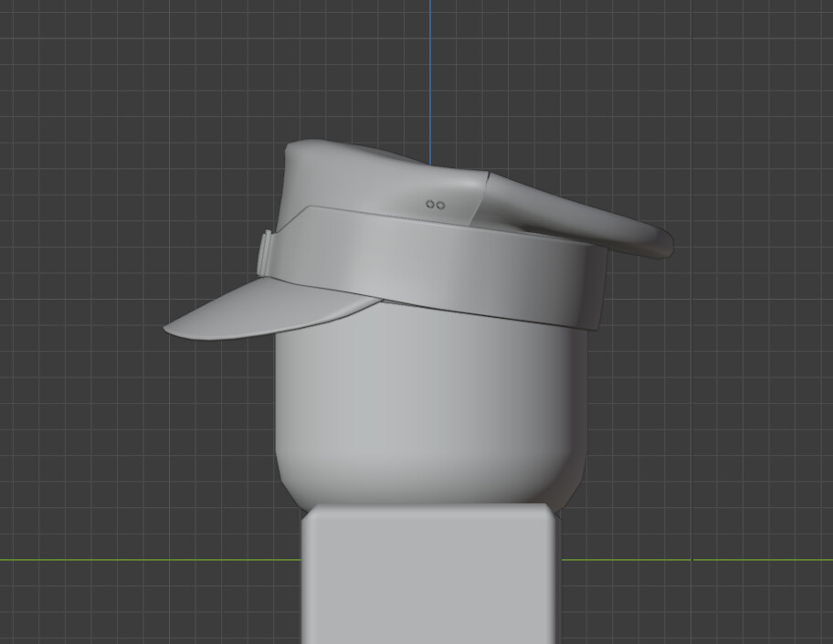Click the pointed tip of the visor
The height and width of the screenshot is (644, 833).
click(x=167, y=329)
